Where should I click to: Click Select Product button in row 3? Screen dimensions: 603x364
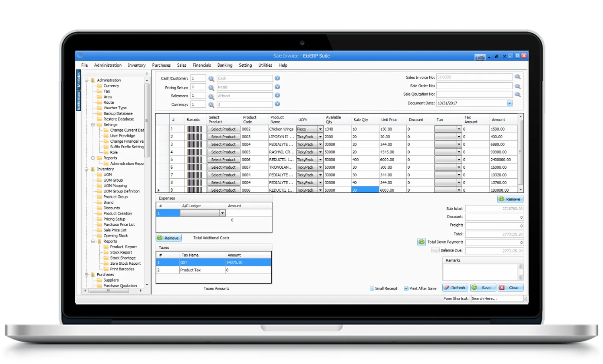point(224,145)
